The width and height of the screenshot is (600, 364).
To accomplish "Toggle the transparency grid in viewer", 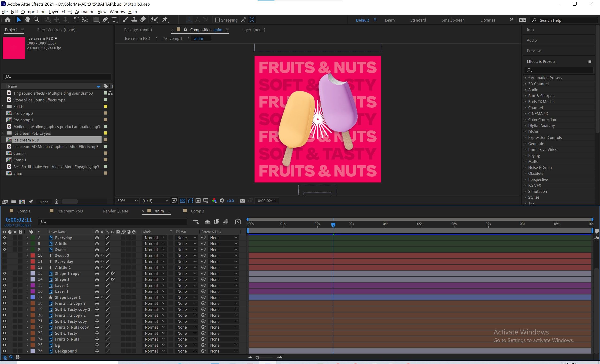I will tap(182, 201).
